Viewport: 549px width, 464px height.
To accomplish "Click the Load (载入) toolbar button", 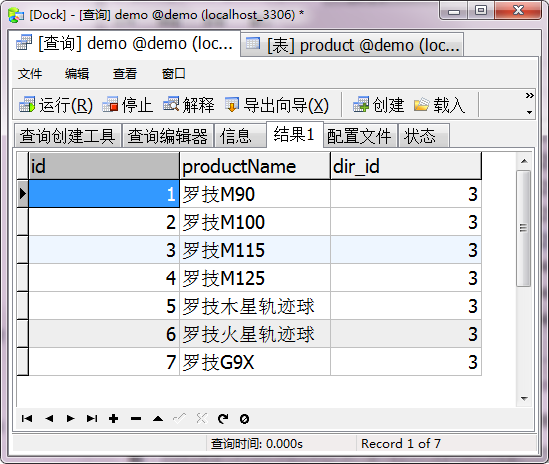I will coord(439,105).
